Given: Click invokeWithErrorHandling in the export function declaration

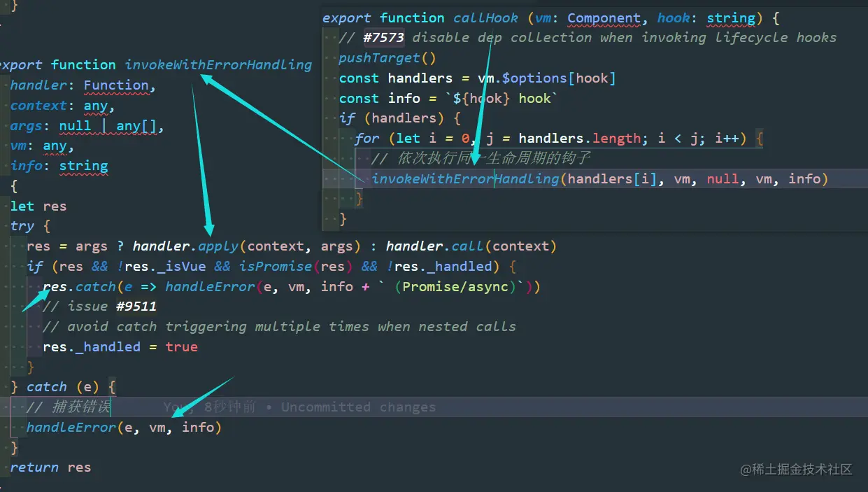Looking at the screenshot, I should coord(218,65).
